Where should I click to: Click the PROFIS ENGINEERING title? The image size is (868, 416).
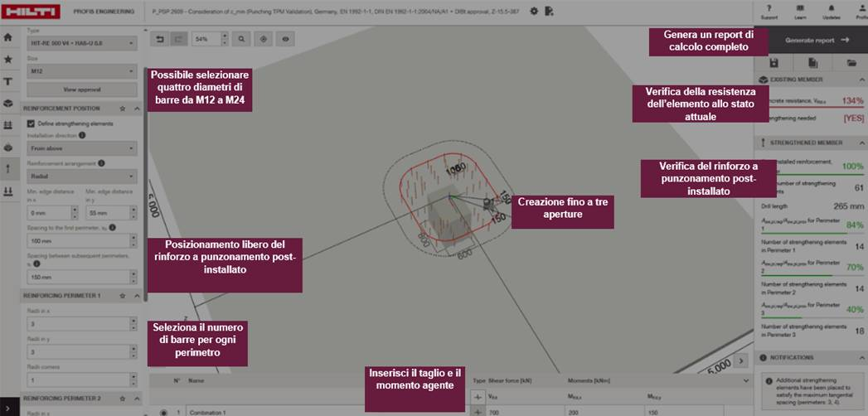(104, 11)
